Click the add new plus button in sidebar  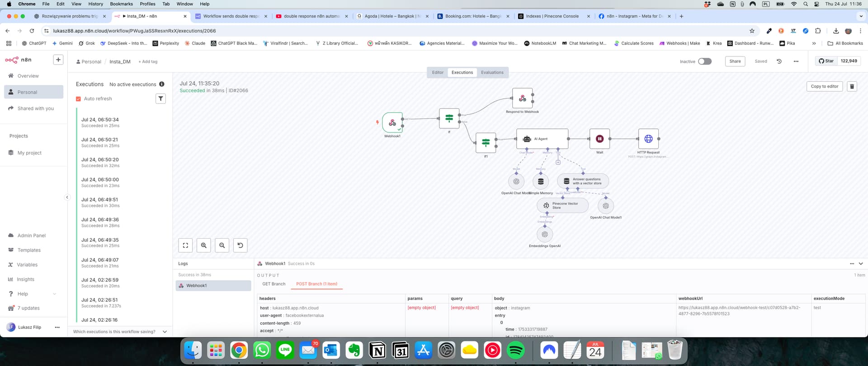58,60
